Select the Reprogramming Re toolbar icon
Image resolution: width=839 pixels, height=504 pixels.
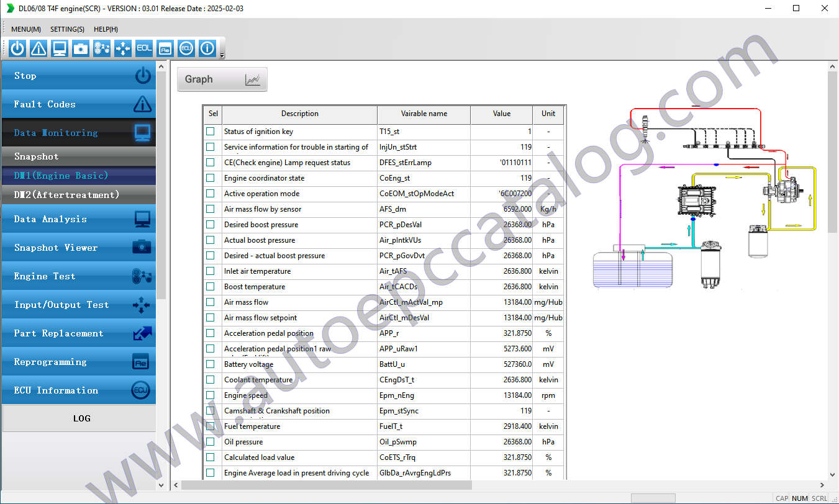[x=165, y=48]
